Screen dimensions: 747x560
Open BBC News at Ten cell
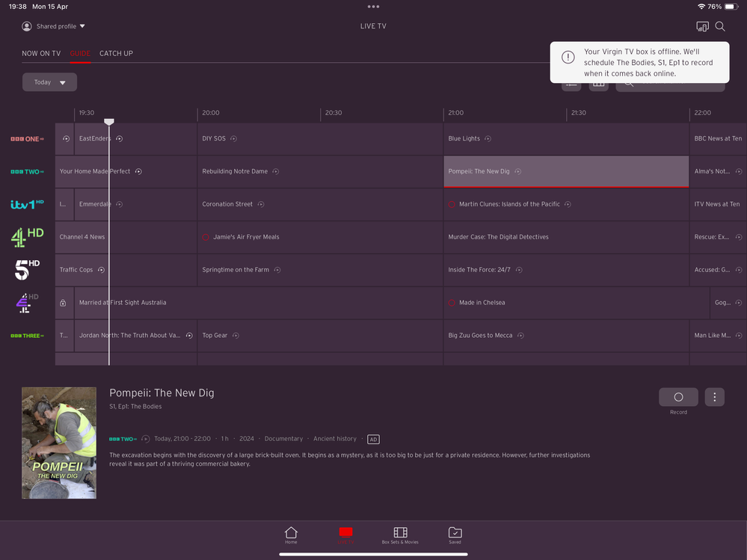click(x=718, y=138)
